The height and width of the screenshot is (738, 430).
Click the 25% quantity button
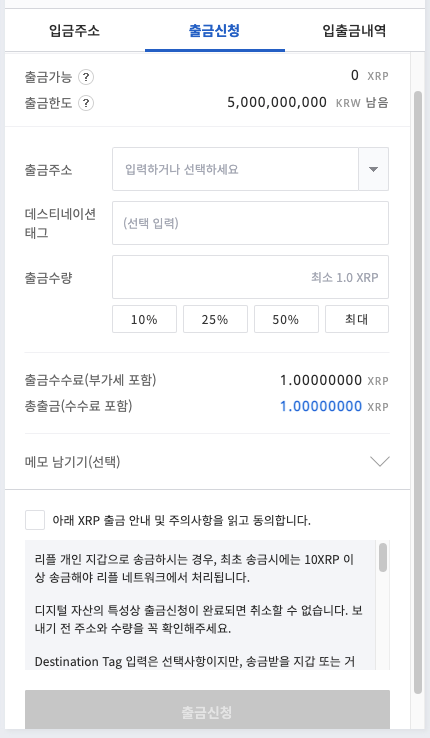(215, 319)
